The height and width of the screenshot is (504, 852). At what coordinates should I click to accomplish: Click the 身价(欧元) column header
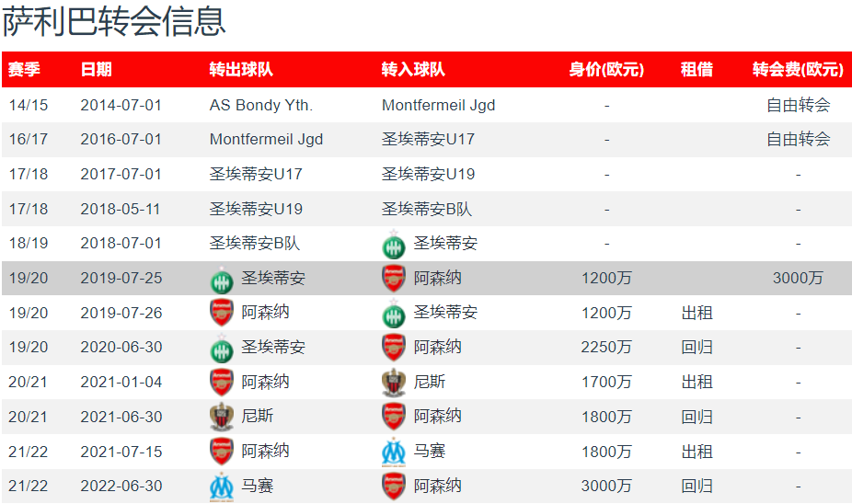point(606,70)
